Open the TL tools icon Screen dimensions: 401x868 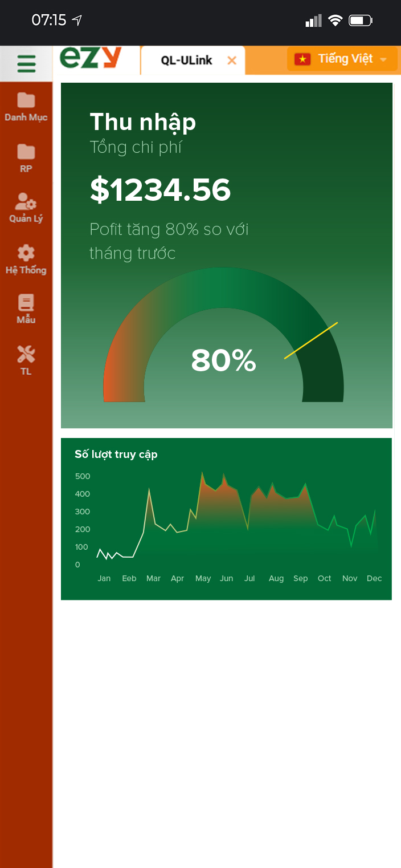pos(26,355)
